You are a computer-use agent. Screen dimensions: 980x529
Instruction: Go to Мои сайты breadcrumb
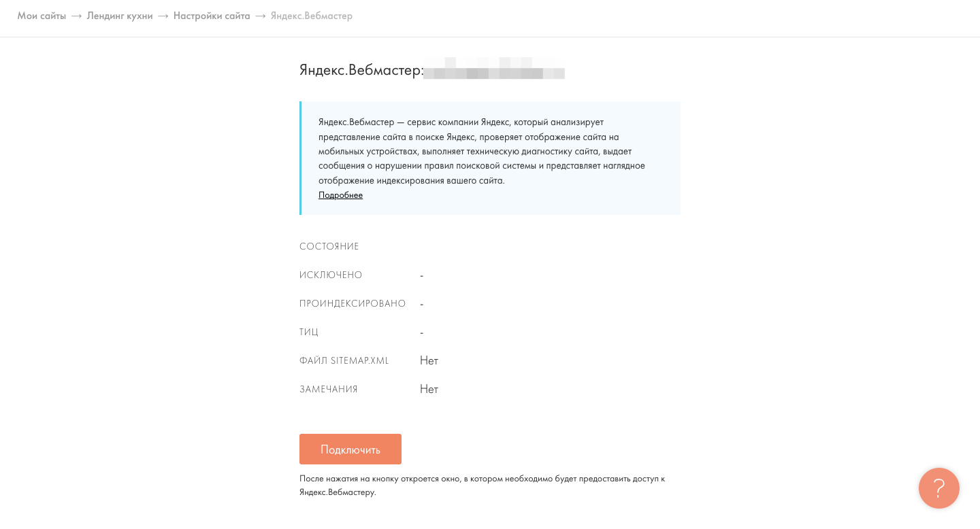(42, 16)
